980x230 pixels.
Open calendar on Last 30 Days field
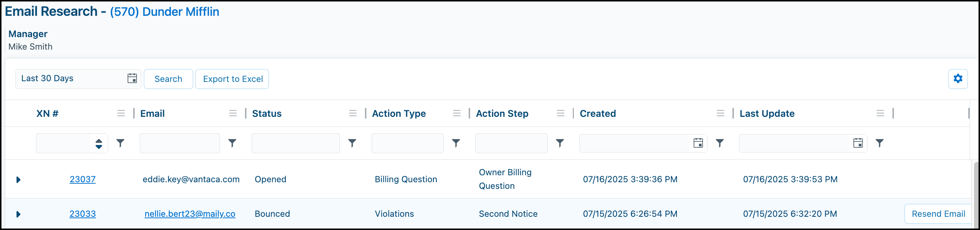132,78
